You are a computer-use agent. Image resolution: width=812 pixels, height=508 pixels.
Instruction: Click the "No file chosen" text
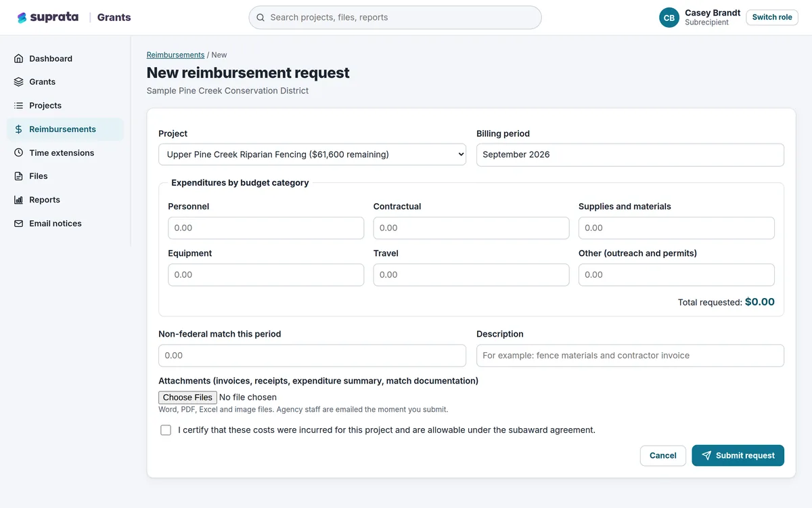click(248, 398)
